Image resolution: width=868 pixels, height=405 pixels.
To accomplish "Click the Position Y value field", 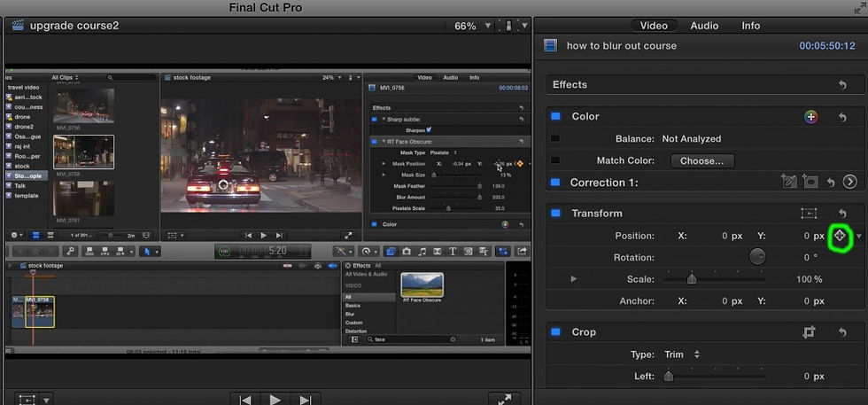I will [x=814, y=236].
